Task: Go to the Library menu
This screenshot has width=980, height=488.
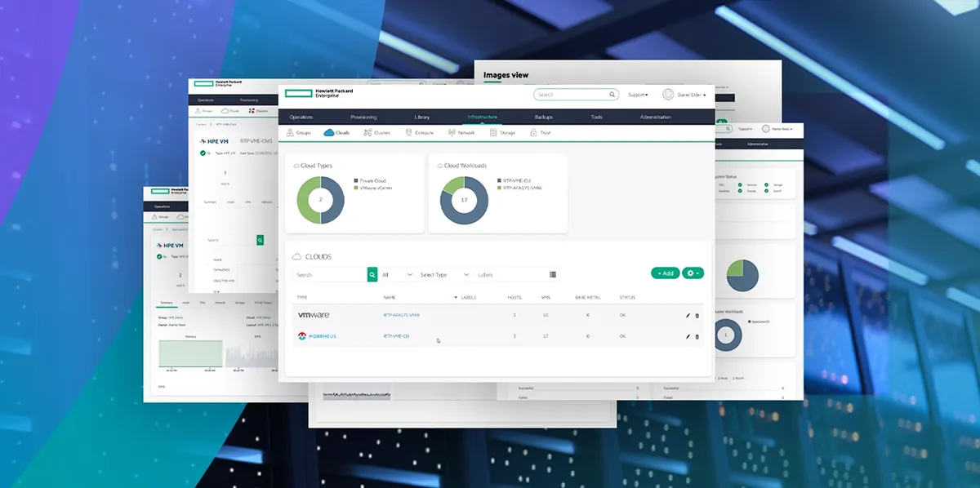Action: 422,117
